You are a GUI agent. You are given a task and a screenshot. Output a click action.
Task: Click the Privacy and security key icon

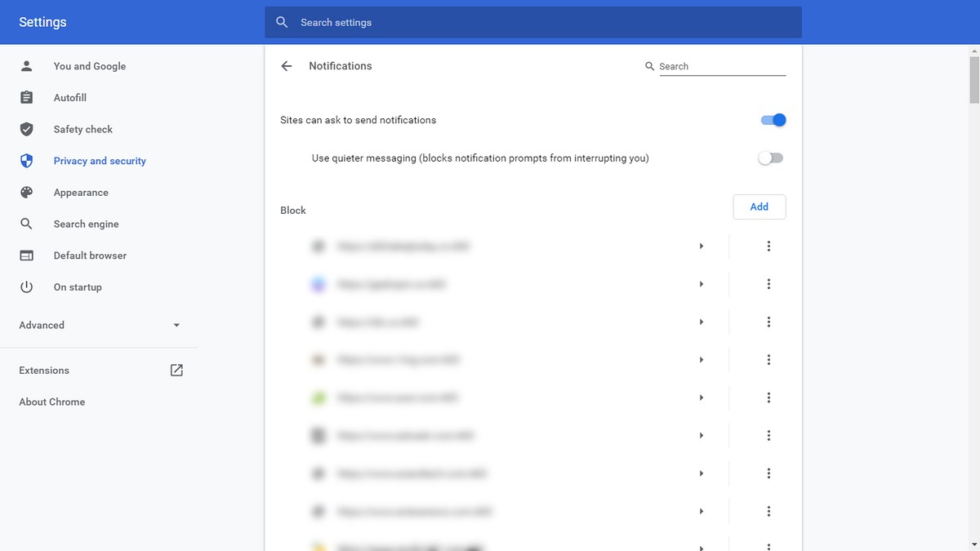tap(26, 160)
